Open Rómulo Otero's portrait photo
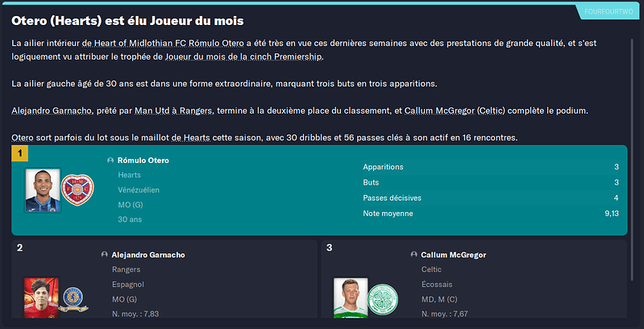This screenshot has width=644, height=329. (43, 190)
